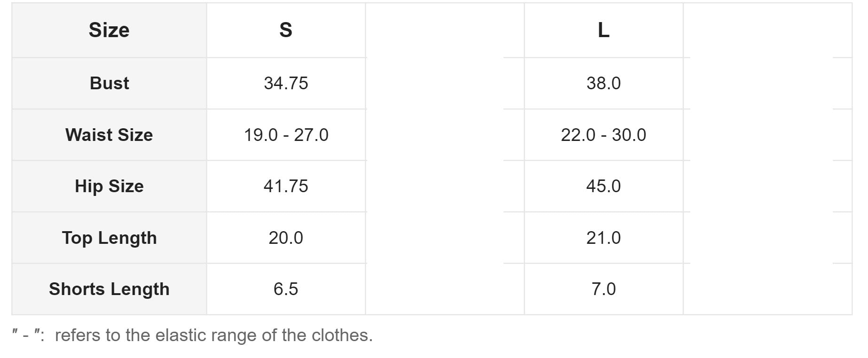Select the 7.0 shorts length value

pyautogui.click(x=603, y=289)
